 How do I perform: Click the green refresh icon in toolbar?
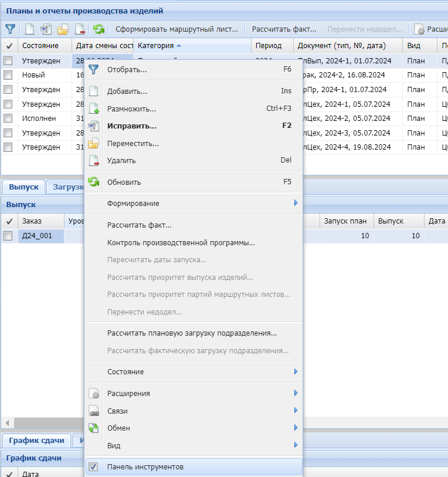coord(99,29)
